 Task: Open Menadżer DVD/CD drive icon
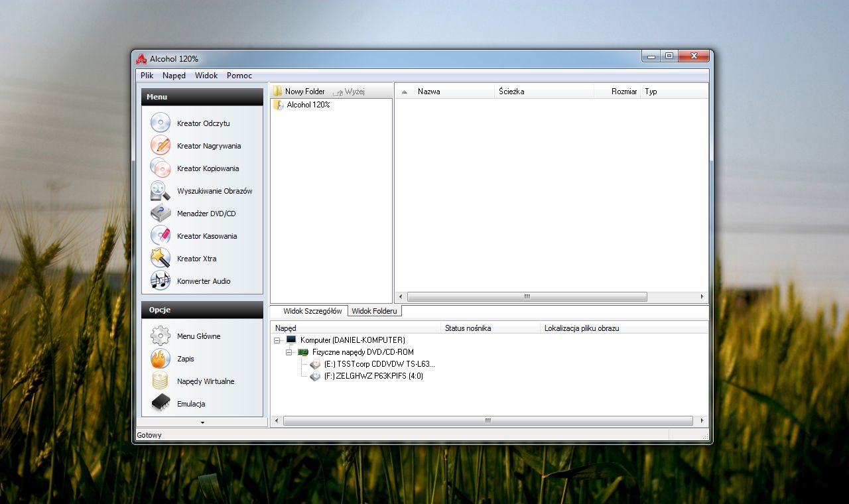(x=161, y=214)
